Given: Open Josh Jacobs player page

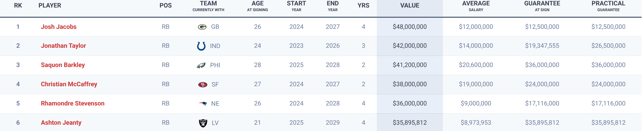Looking at the screenshot, I should pyautogui.click(x=59, y=27).
